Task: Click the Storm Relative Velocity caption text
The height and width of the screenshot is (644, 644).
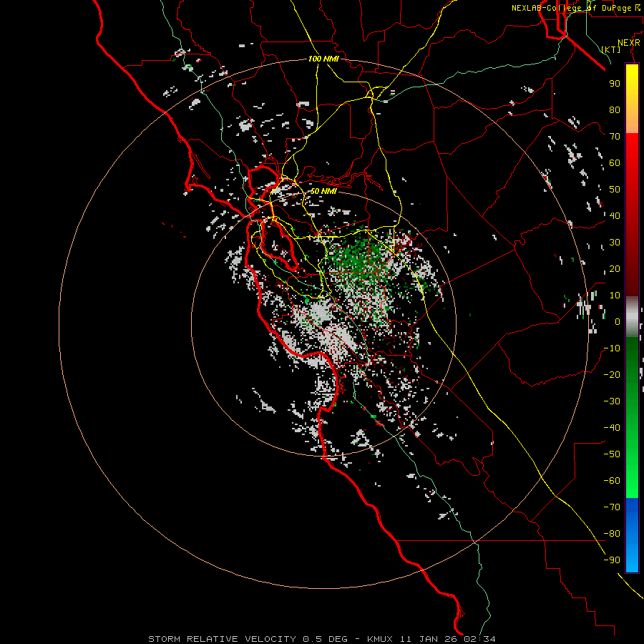Action: (x=322, y=639)
